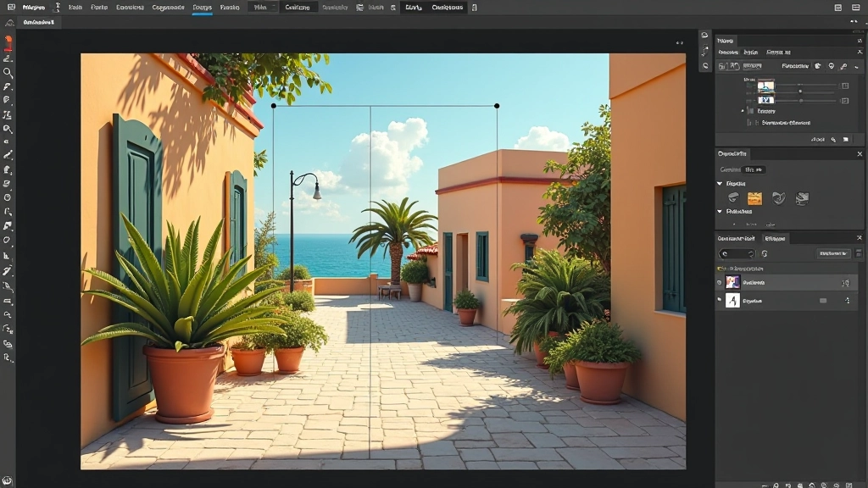Screen dimensions: 868x488
Task: Expand the adjustments group in the histogram panel
Action: pyautogui.click(x=744, y=109)
